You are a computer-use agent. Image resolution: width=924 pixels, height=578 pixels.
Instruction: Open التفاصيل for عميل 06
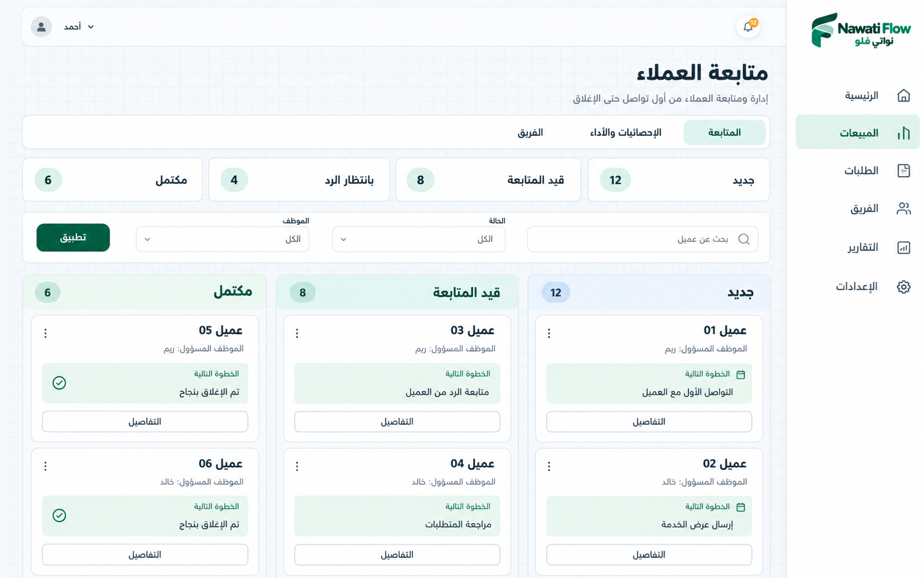click(145, 555)
